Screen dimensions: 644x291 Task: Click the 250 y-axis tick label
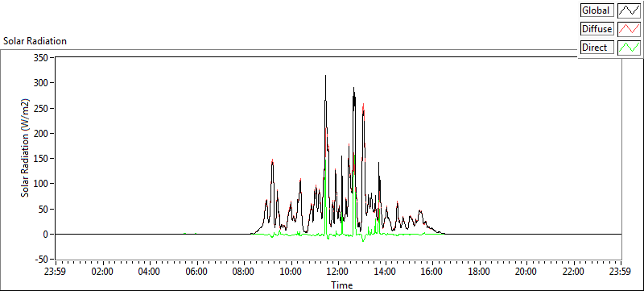click(41, 108)
